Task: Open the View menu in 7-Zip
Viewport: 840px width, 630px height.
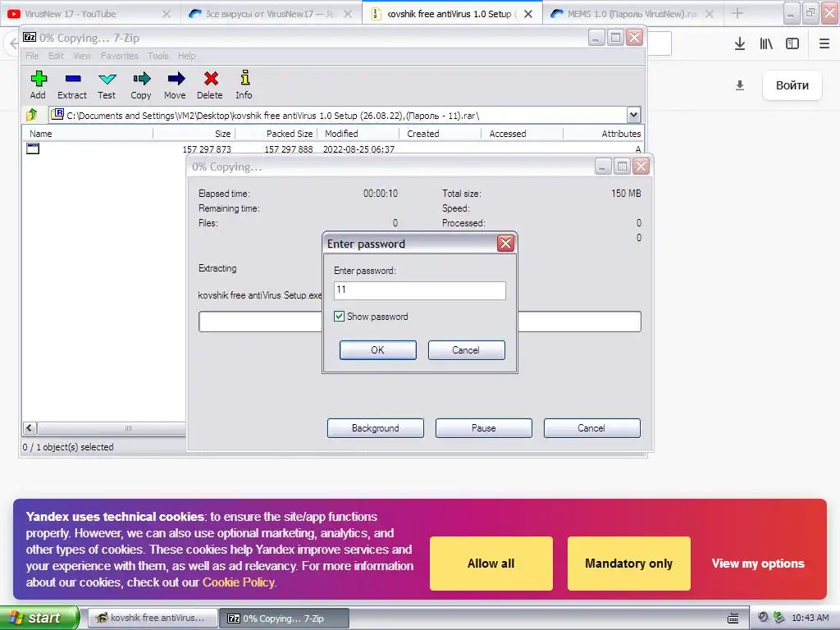Action: click(x=82, y=56)
